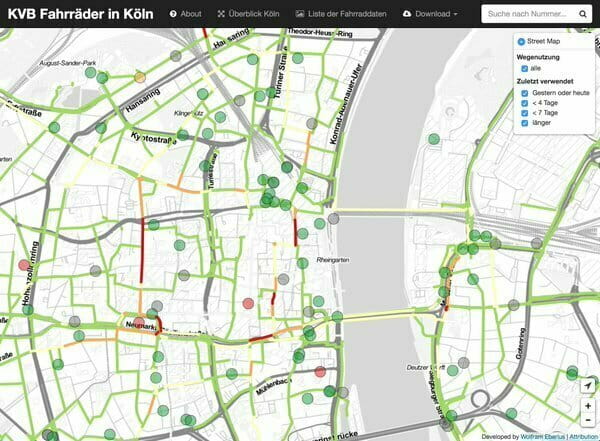600x441 pixels.
Task: Click the locate me arrow button
Action: click(x=588, y=385)
